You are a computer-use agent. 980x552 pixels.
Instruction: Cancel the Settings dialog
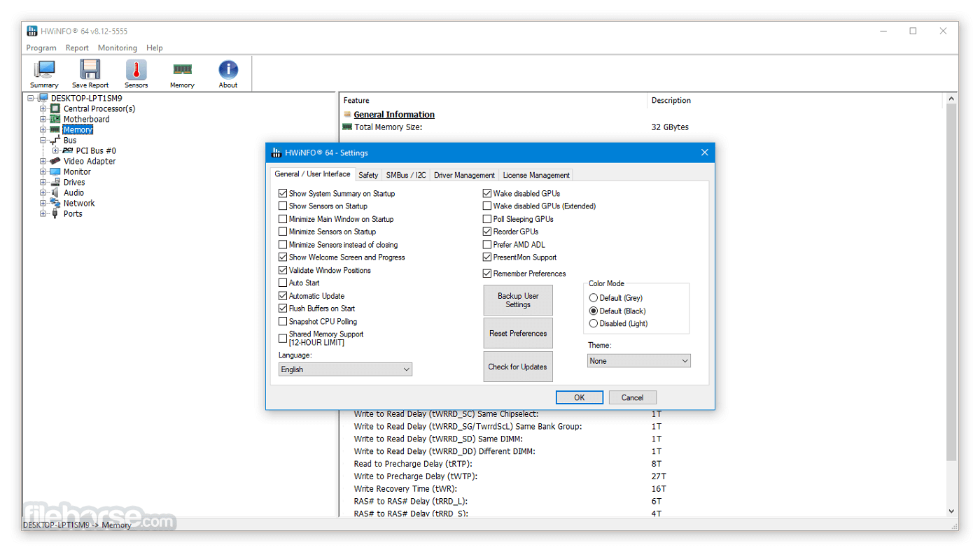[x=632, y=397]
